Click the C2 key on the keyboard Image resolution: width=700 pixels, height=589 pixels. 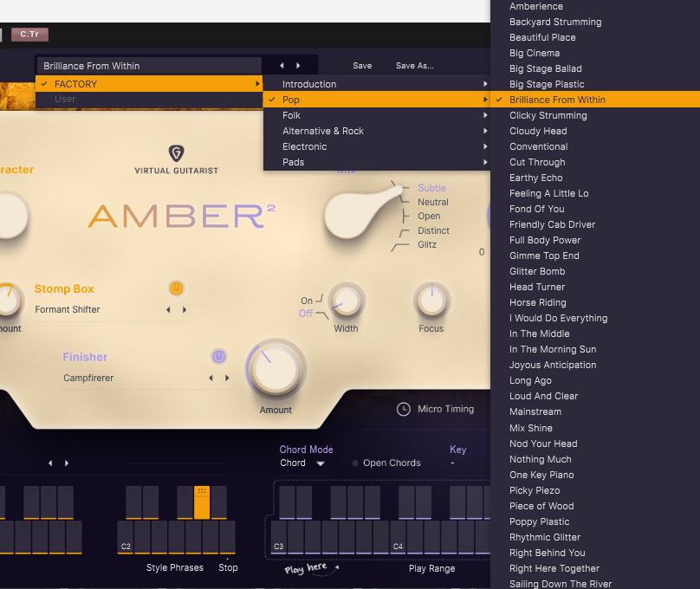[x=126, y=537]
